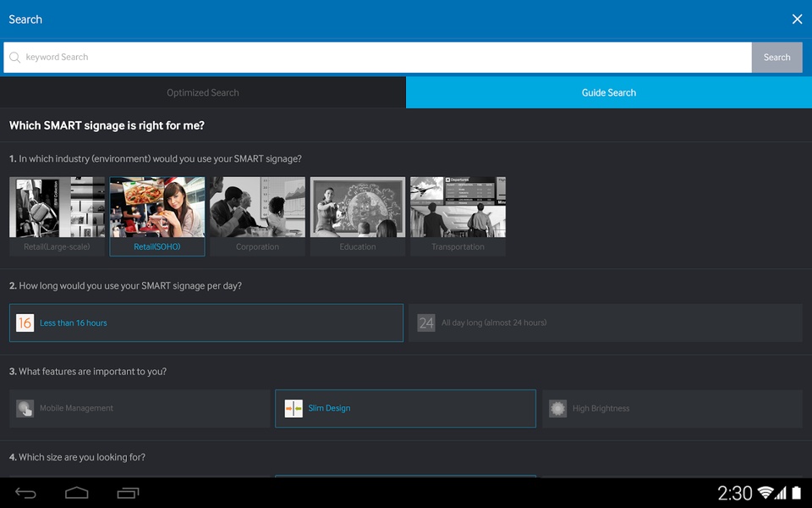The height and width of the screenshot is (508, 812).
Task: Toggle the High Brightness feature
Action: pyautogui.click(x=672, y=408)
